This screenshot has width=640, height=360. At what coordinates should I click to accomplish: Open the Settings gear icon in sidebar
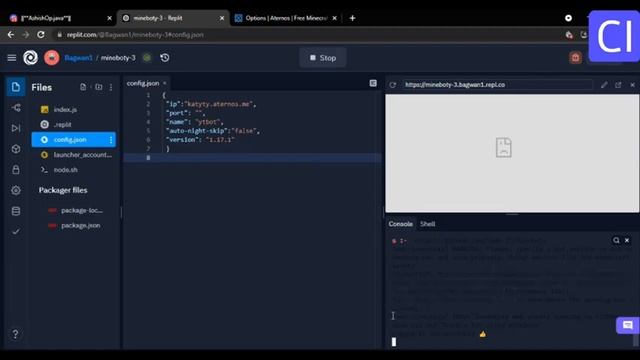pos(16,190)
